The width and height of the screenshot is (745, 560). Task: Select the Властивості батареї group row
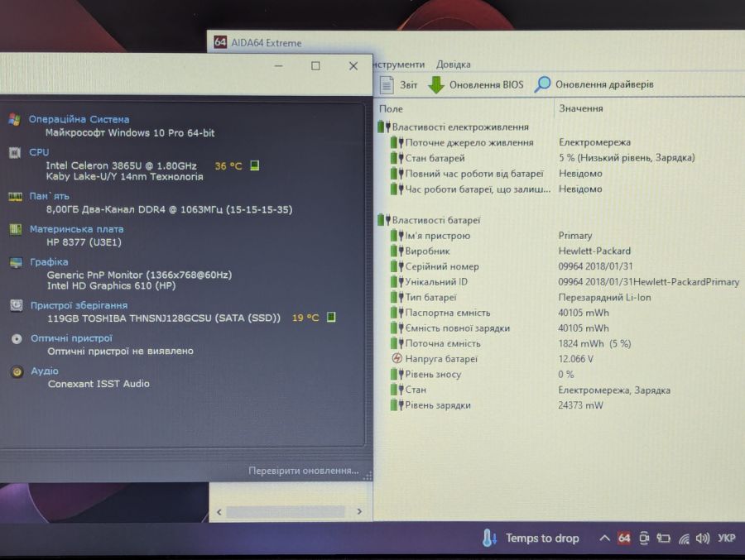click(429, 220)
